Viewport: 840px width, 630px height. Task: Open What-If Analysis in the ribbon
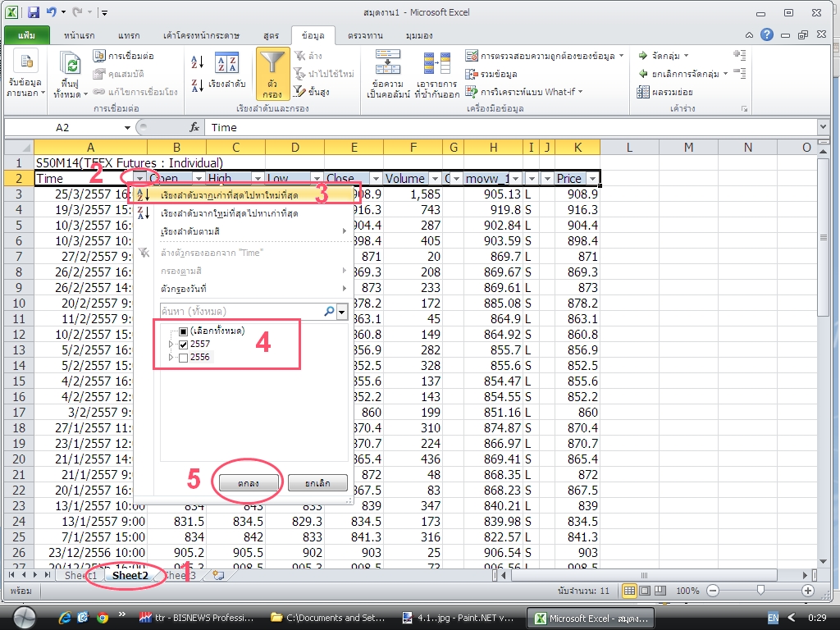click(x=524, y=92)
